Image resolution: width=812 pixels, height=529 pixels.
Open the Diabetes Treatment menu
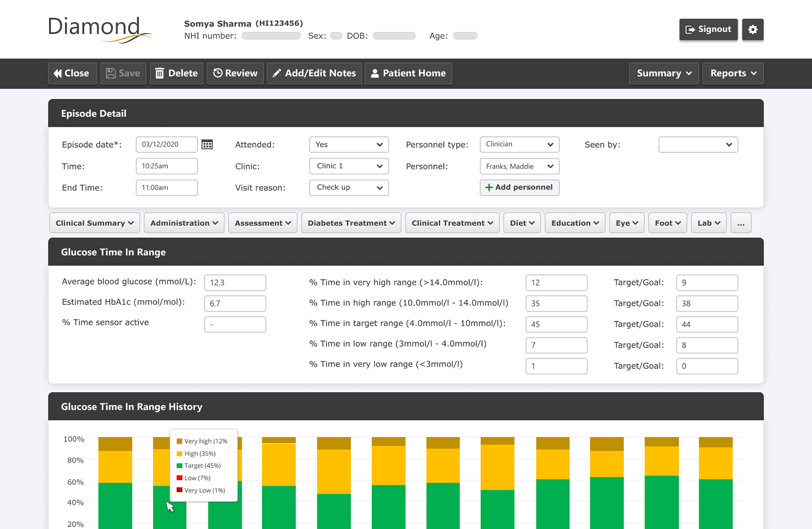coord(351,223)
